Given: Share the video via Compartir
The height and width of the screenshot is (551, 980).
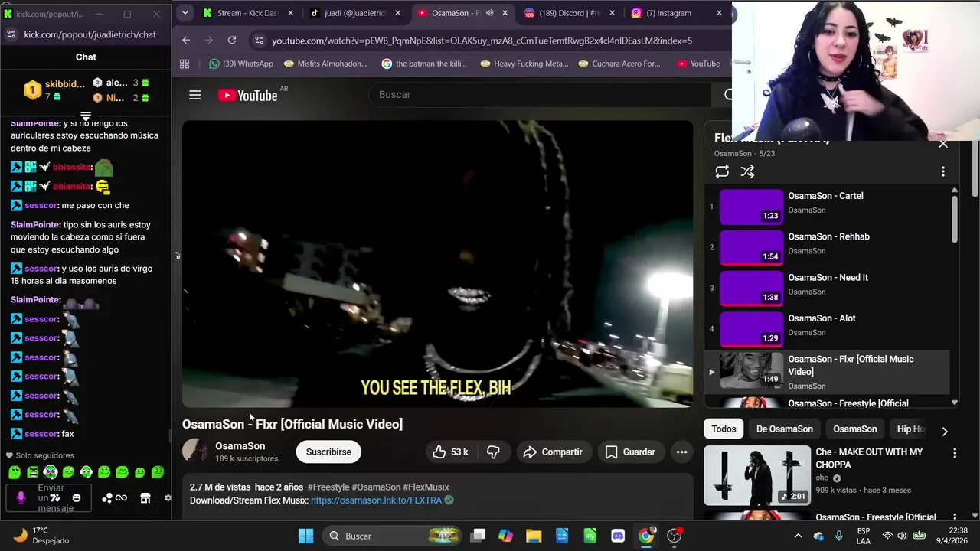Looking at the screenshot, I should point(553,452).
